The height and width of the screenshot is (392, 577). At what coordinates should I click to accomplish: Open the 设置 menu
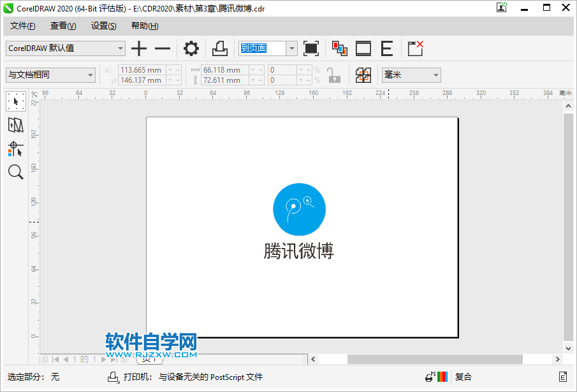tap(103, 25)
